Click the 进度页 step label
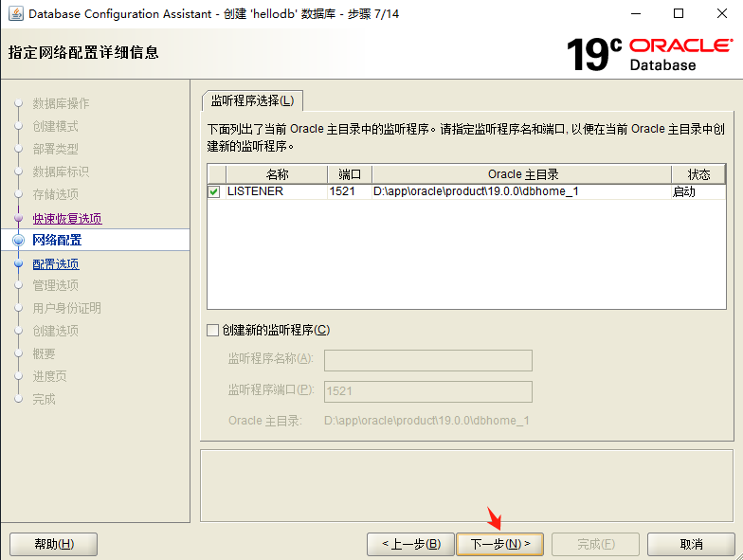This screenshot has width=743, height=560. [x=49, y=376]
